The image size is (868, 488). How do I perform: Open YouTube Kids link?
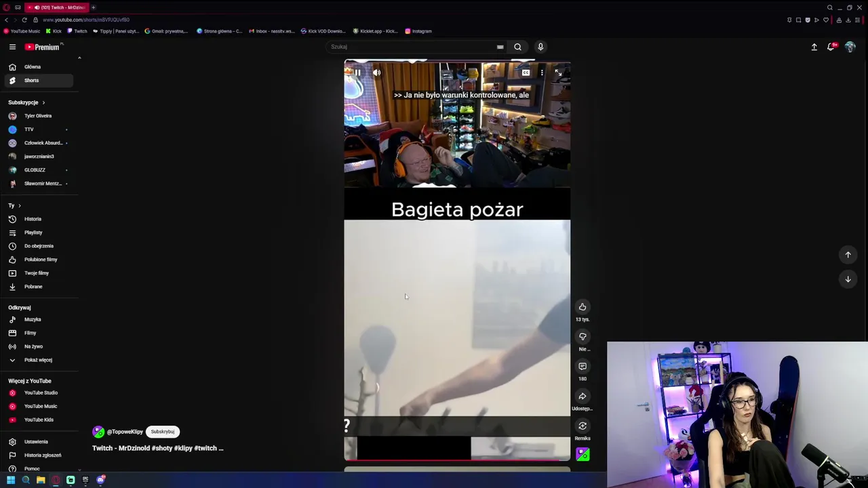[x=39, y=420]
